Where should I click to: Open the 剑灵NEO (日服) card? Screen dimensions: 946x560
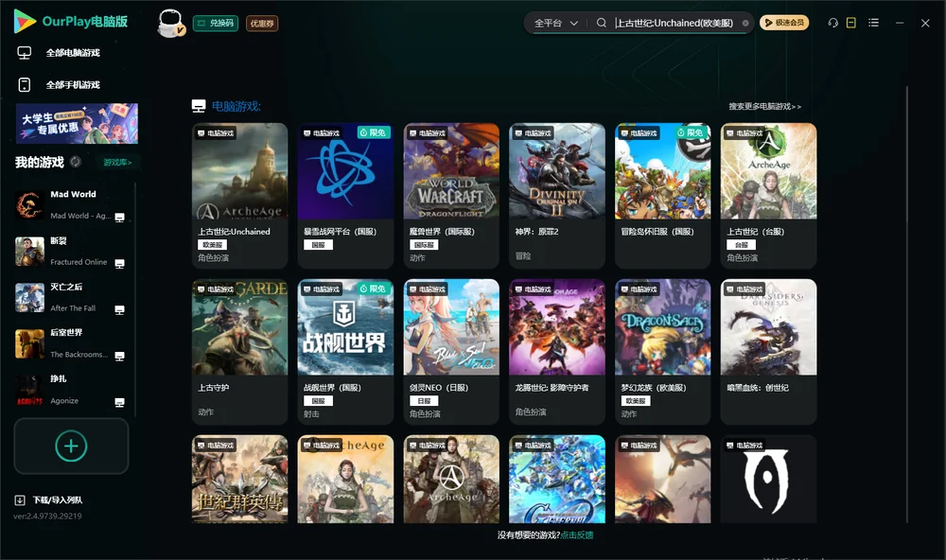[x=451, y=352]
